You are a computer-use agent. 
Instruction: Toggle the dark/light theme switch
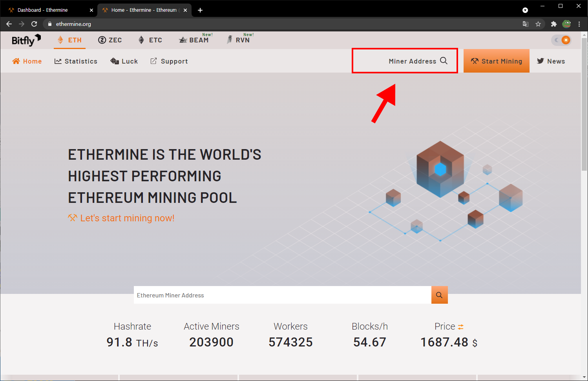561,40
